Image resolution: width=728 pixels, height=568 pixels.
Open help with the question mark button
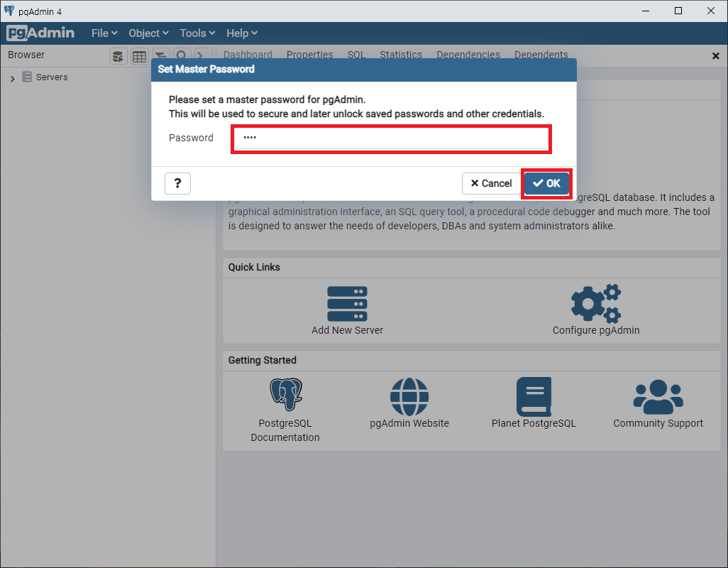coord(177,183)
